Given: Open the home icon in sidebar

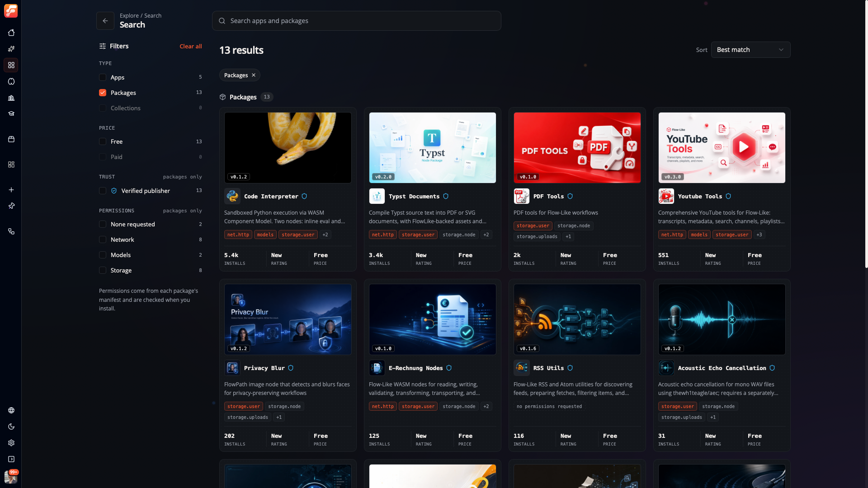Looking at the screenshot, I should click(11, 33).
